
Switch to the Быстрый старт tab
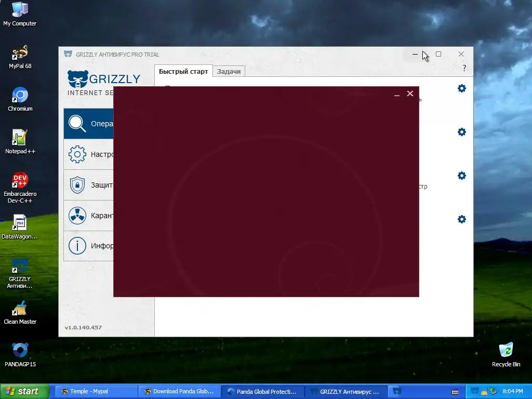coord(183,71)
